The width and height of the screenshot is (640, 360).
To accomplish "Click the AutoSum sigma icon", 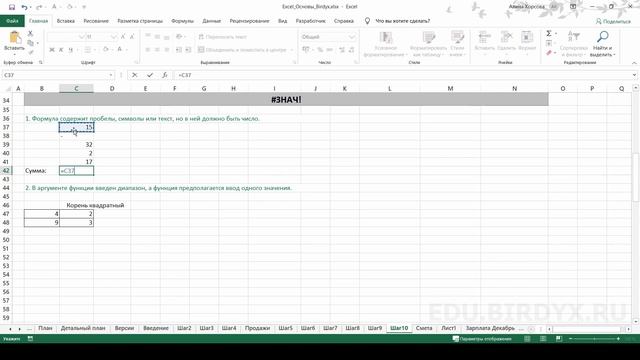I will point(549,33).
